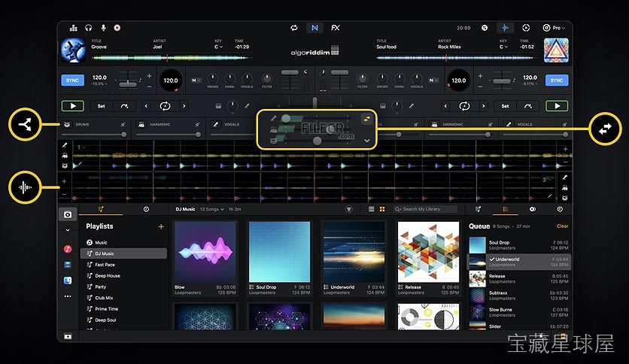Start recording with the red record icon
The width and height of the screenshot is (629, 364).
(x=117, y=28)
